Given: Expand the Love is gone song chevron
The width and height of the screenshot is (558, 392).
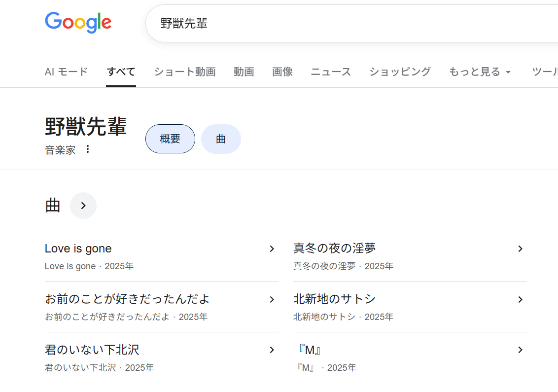Looking at the screenshot, I should click(272, 249).
